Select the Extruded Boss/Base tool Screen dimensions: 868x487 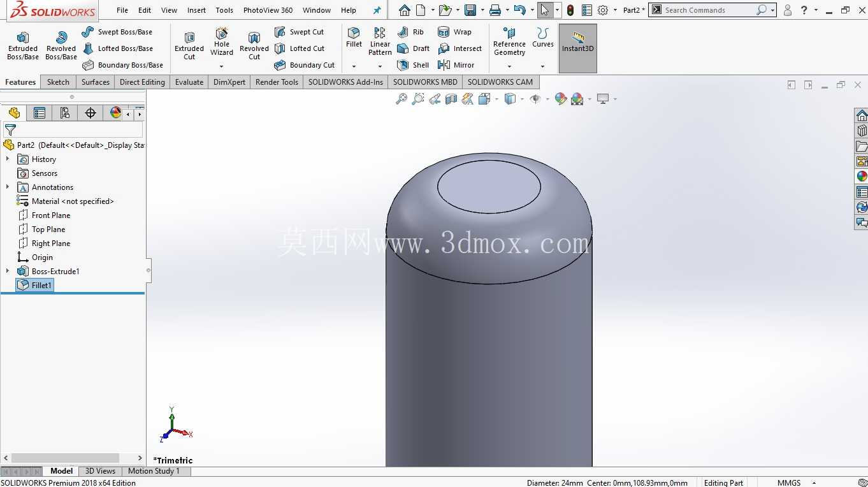[x=23, y=46]
